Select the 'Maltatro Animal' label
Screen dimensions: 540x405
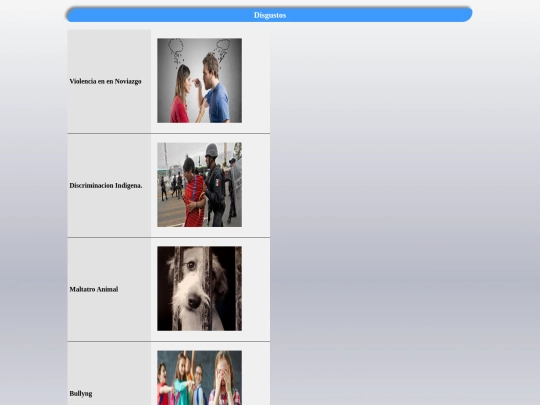[94, 289]
